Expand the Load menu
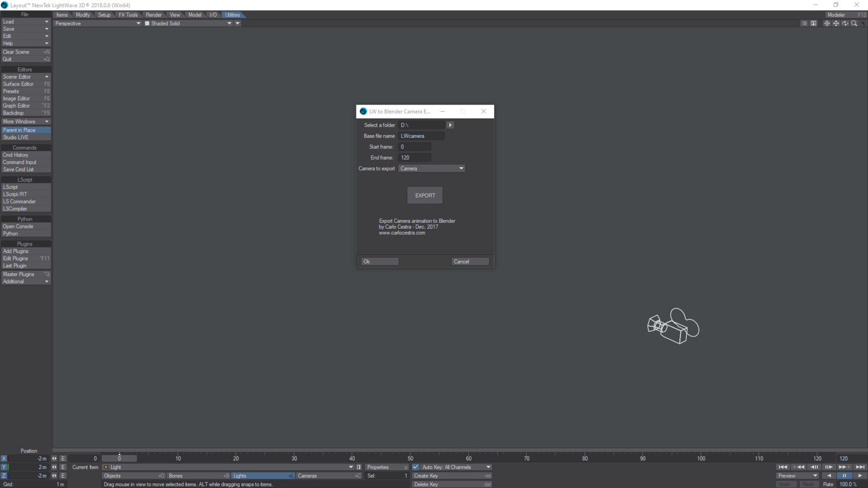 pyautogui.click(x=25, y=22)
